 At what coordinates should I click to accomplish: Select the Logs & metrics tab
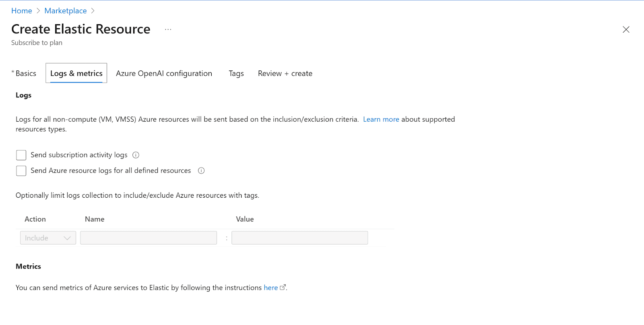pyautogui.click(x=76, y=73)
